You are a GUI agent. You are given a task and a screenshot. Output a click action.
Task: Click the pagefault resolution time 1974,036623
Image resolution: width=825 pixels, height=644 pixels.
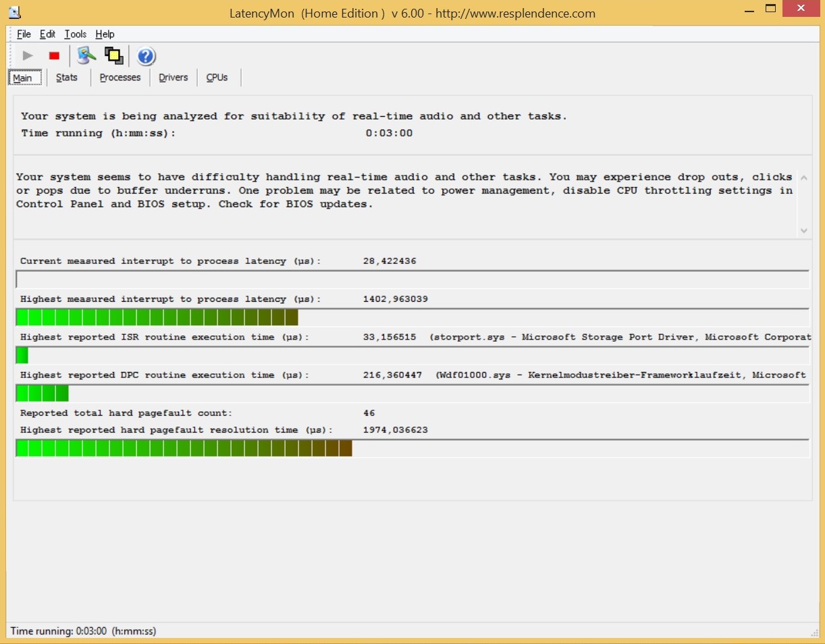tap(396, 430)
